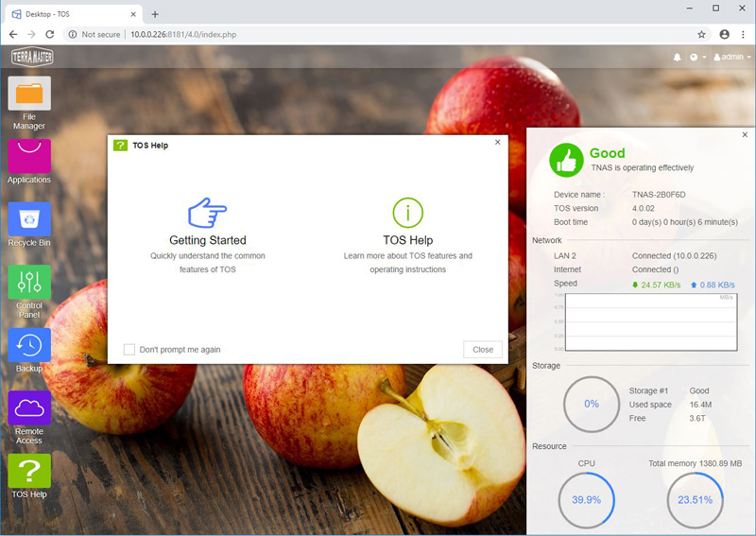Image resolution: width=756 pixels, height=536 pixels.
Task: Click the Total memory 1380.89 MB label
Action: 695,463
